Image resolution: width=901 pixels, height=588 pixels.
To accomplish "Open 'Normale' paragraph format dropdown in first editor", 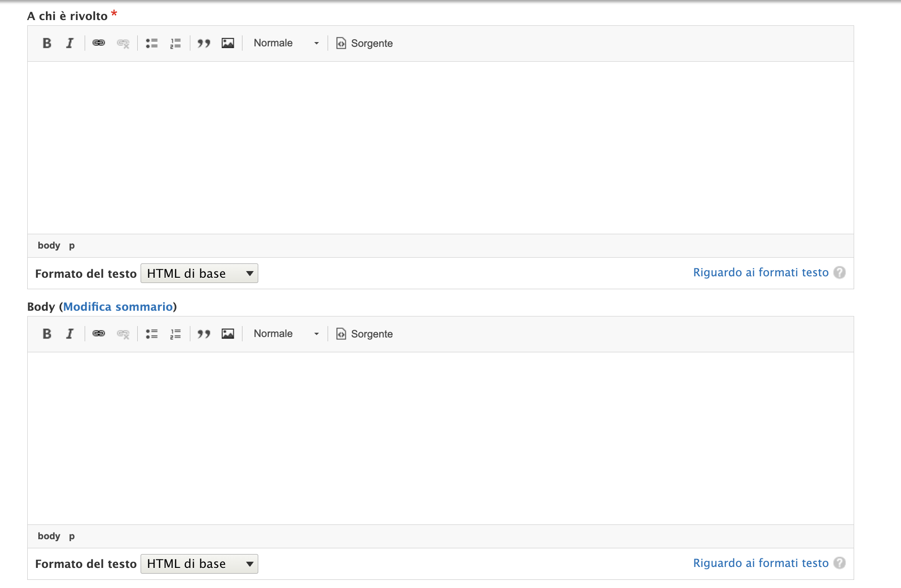I will coord(286,43).
